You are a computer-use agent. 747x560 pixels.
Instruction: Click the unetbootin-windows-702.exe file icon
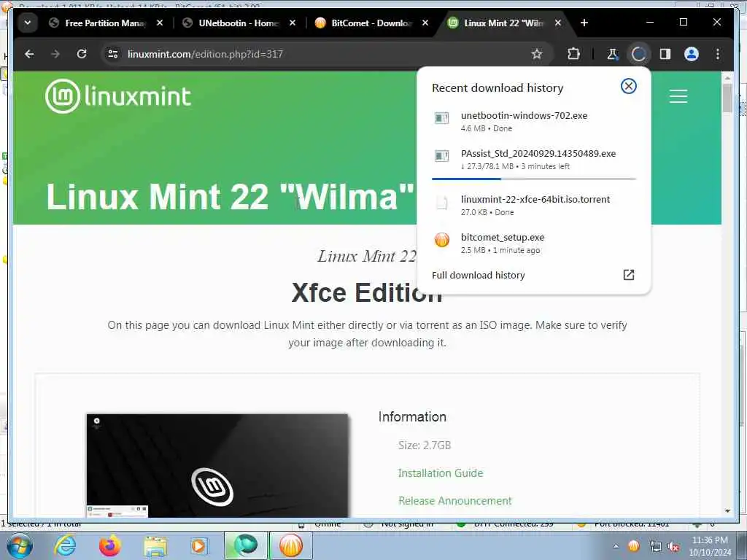click(441, 117)
